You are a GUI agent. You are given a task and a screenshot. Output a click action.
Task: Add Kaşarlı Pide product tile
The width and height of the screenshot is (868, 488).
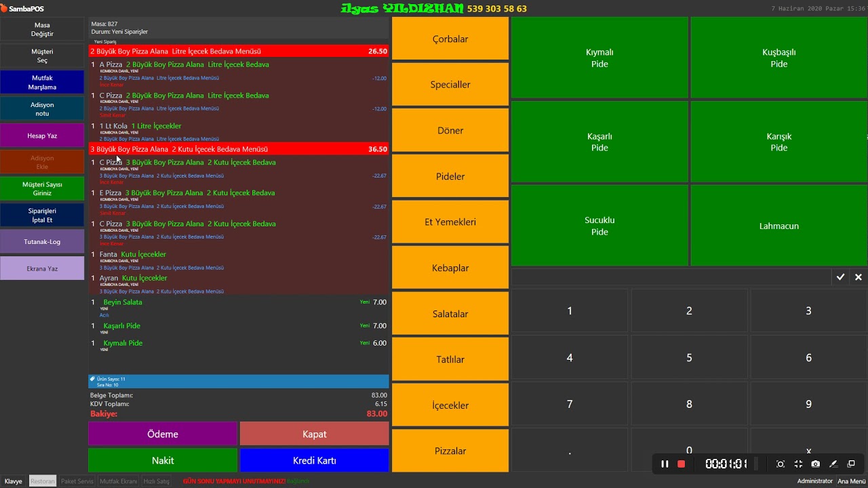click(599, 142)
